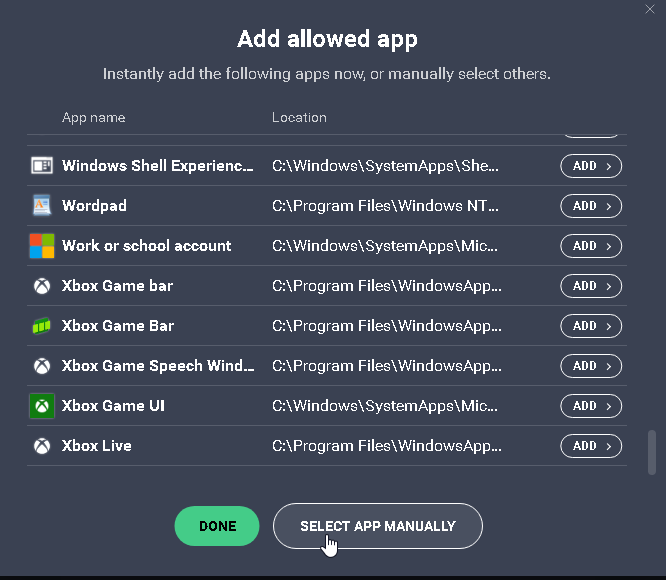Open SELECT APP MANUALLY dialog

(x=378, y=526)
